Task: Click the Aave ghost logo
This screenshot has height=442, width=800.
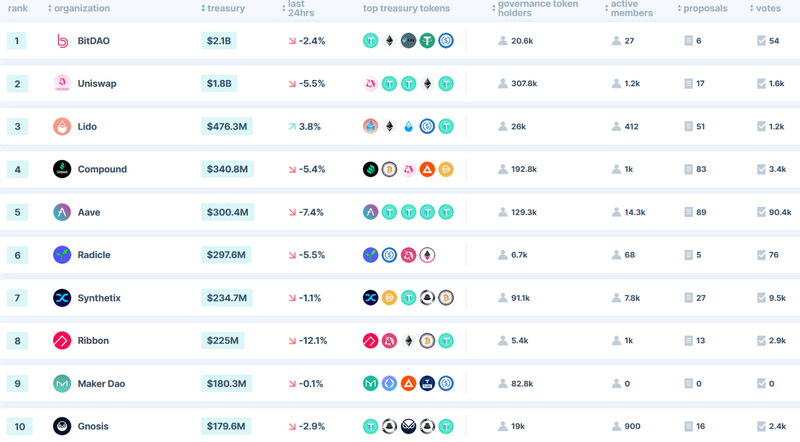Action: (62, 212)
